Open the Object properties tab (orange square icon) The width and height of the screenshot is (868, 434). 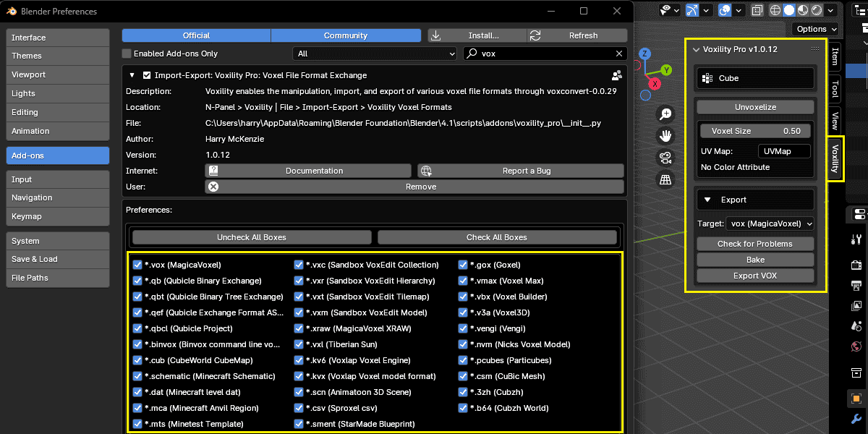point(856,399)
